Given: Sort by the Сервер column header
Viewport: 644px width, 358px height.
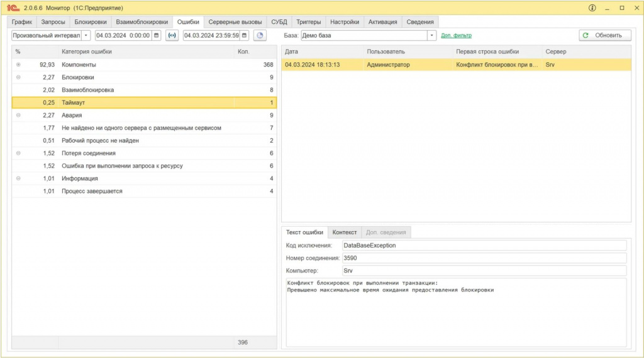Looking at the screenshot, I should pos(587,52).
